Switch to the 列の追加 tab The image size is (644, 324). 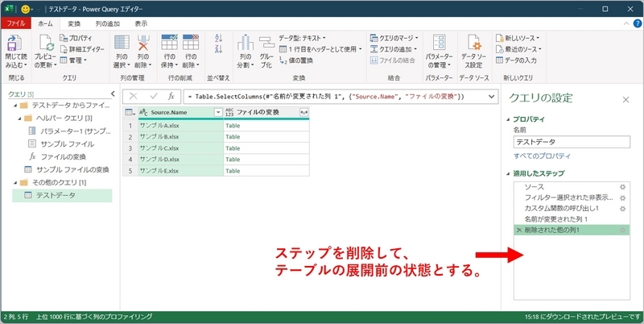pyautogui.click(x=108, y=24)
